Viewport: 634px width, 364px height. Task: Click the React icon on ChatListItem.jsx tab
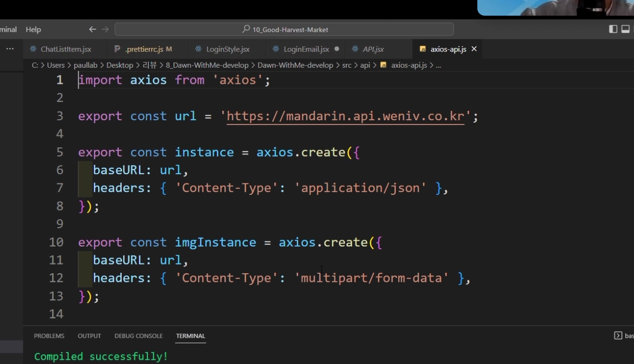(33, 49)
